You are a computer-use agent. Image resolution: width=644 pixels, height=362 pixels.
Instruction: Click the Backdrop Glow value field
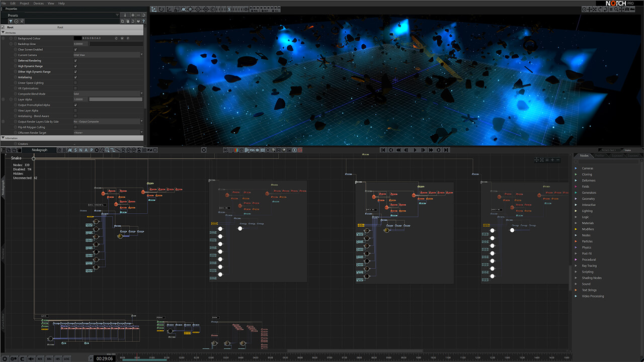pos(80,44)
